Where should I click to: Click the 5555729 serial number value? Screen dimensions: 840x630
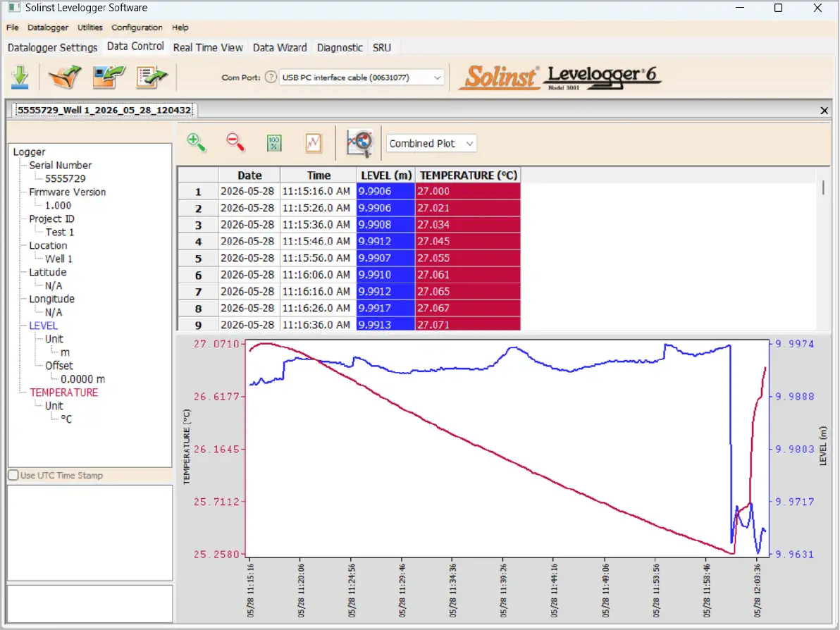(x=65, y=178)
